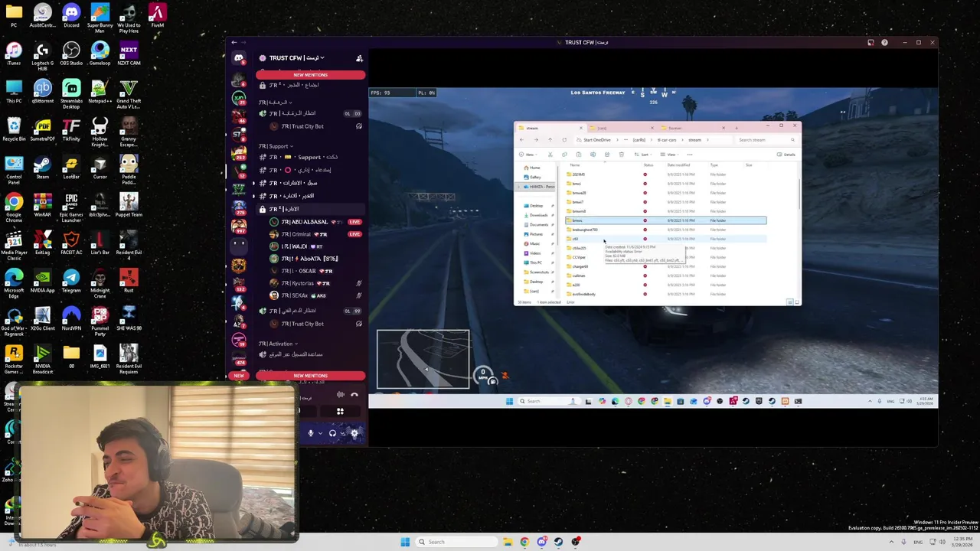The image size is (980, 551).
Task: Open TRUST CFW server dropdown
Action: pyautogui.click(x=296, y=58)
